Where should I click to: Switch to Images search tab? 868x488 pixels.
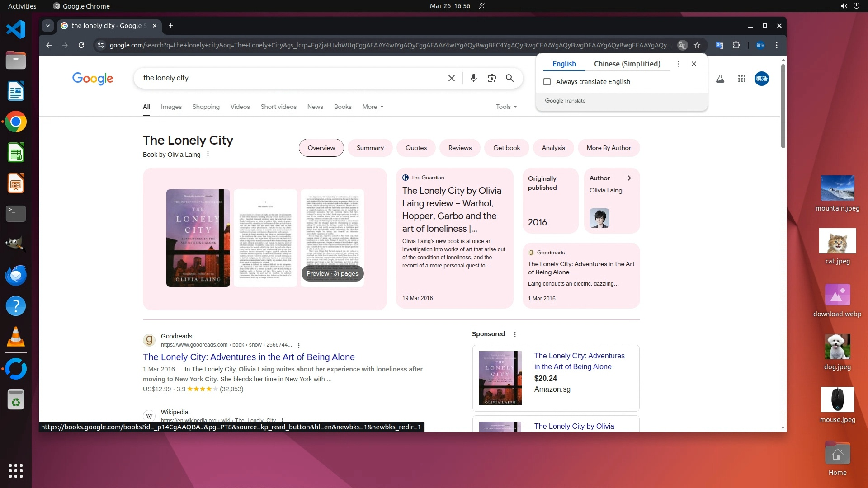[171, 107]
